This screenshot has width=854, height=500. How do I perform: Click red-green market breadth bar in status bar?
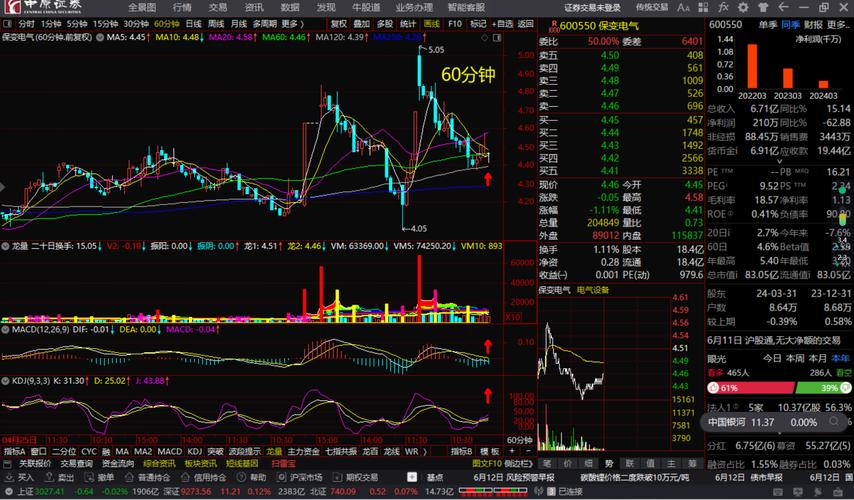click(493, 491)
